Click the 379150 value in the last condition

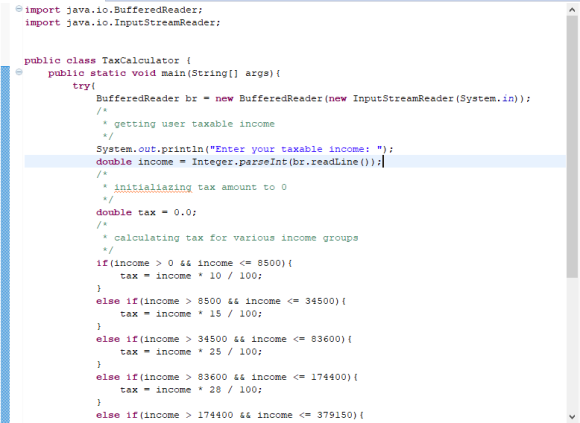335,415
